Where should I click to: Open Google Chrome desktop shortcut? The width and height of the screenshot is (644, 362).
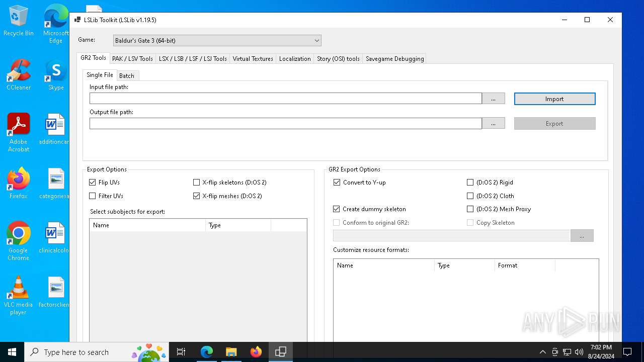[x=19, y=241]
